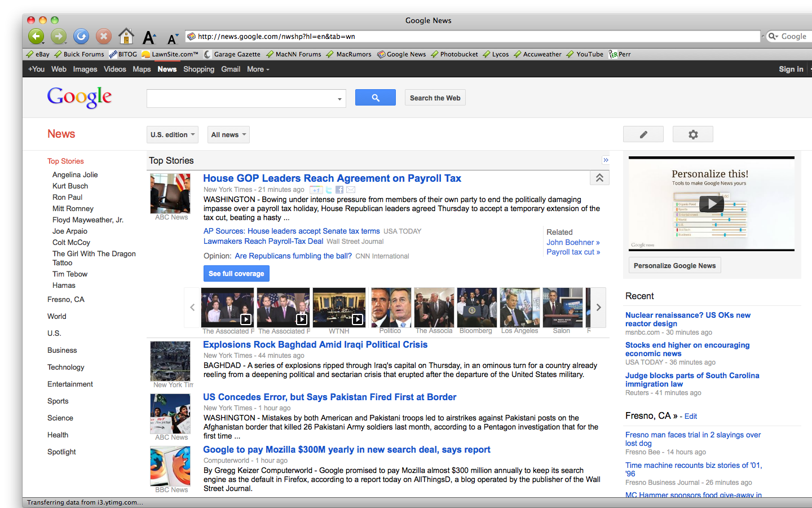Click the Personalize Google News button
The image size is (812, 508).
click(x=674, y=265)
